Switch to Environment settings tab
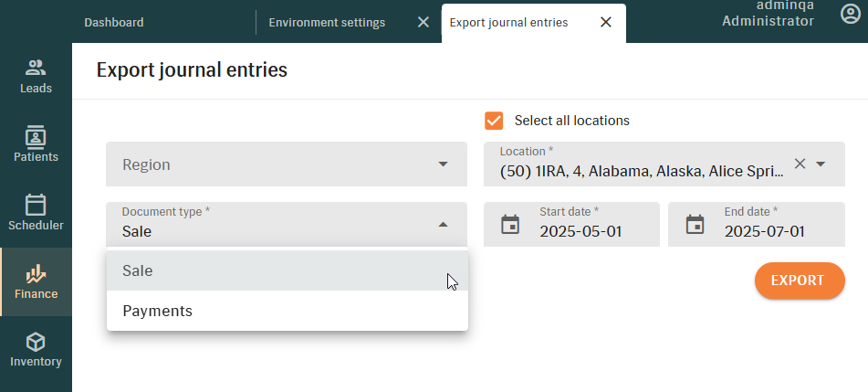The image size is (868, 392). pos(327,23)
